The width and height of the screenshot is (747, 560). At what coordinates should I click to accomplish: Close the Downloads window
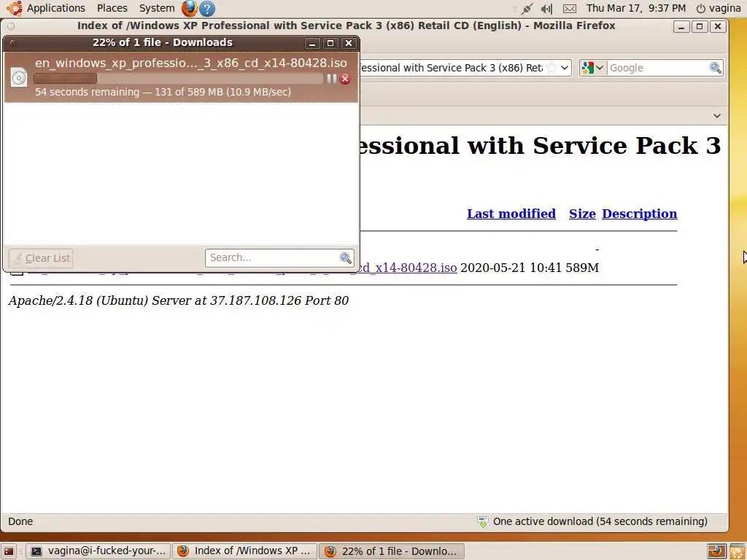point(349,43)
